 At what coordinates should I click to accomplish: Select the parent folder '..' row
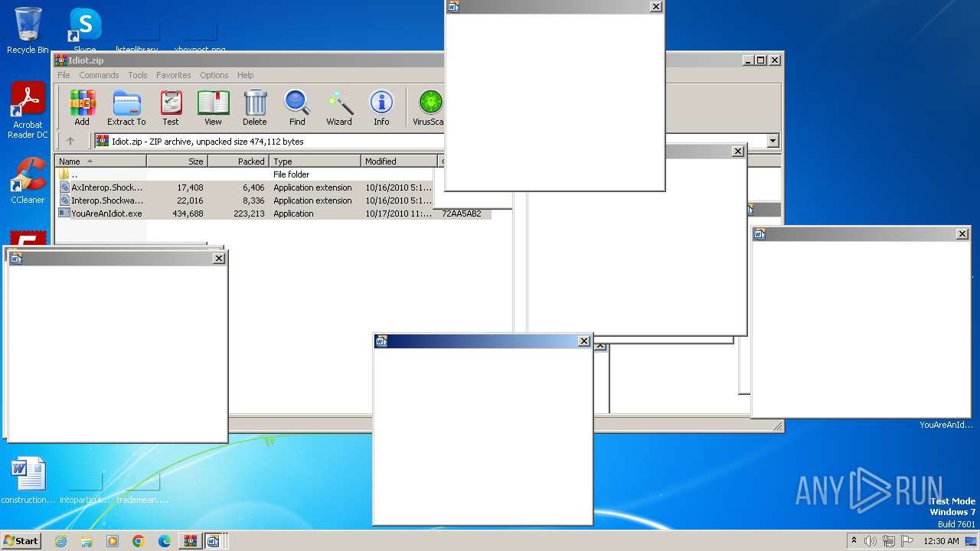pyautogui.click(x=245, y=174)
